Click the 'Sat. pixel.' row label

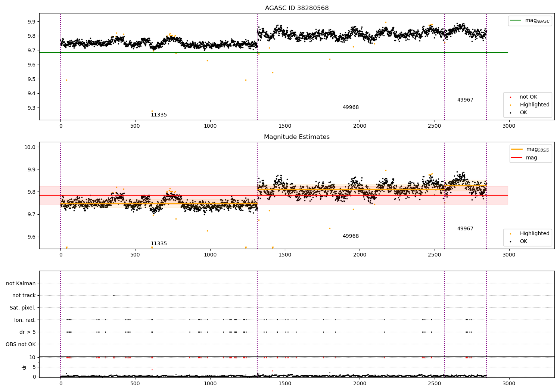pyautogui.click(x=23, y=308)
